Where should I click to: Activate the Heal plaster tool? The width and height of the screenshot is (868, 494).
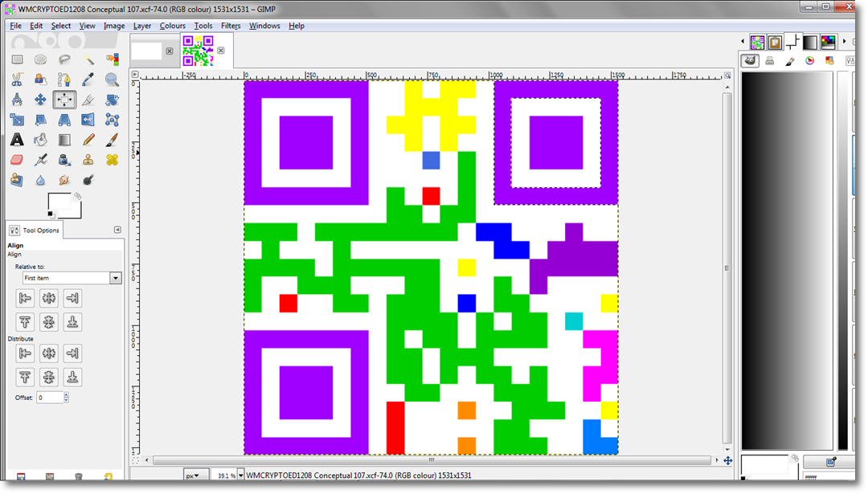(112, 160)
